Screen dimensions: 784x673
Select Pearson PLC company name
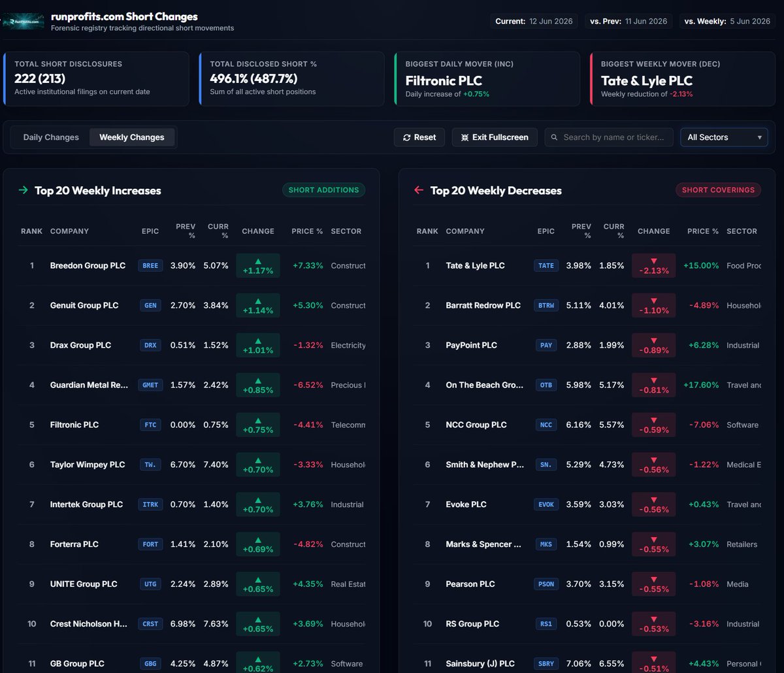pyautogui.click(x=470, y=584)
